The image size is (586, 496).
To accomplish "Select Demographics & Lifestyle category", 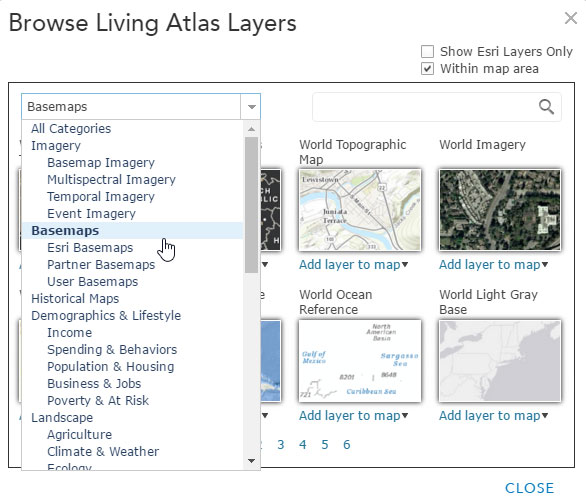I will point(106,316).
